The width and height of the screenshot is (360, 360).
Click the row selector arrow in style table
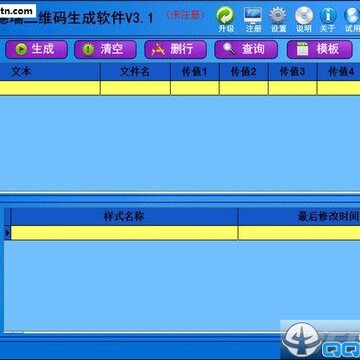pos(7,233)
